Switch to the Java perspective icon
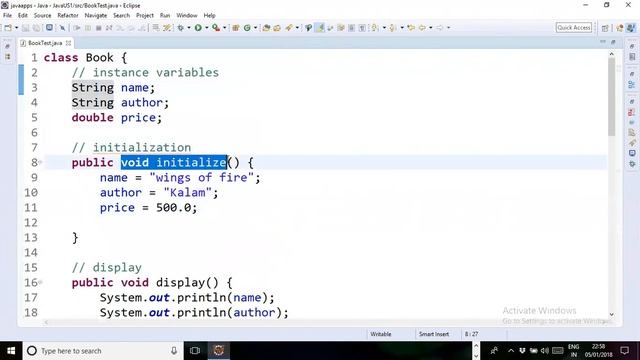Screen dimensions: 640x360 (631, 28)
